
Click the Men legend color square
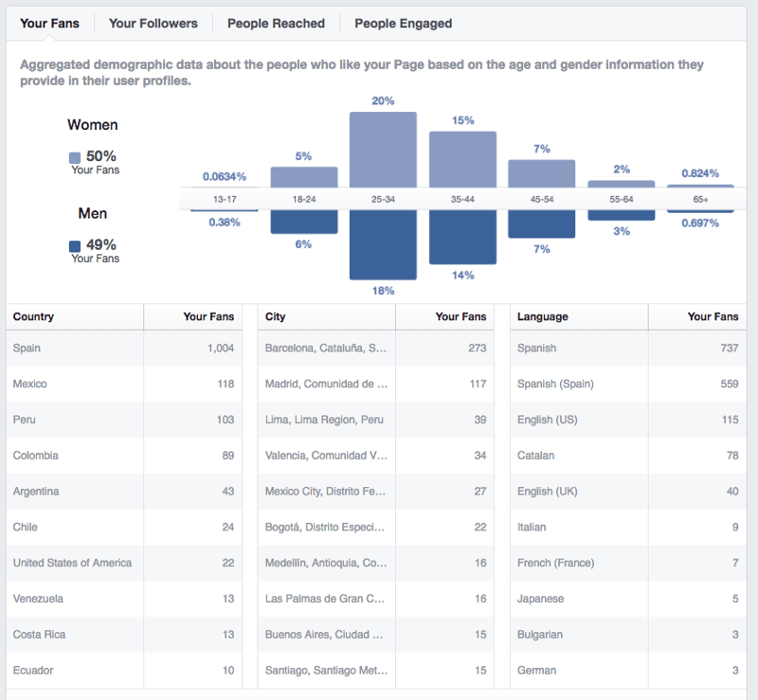click(75, 246)
